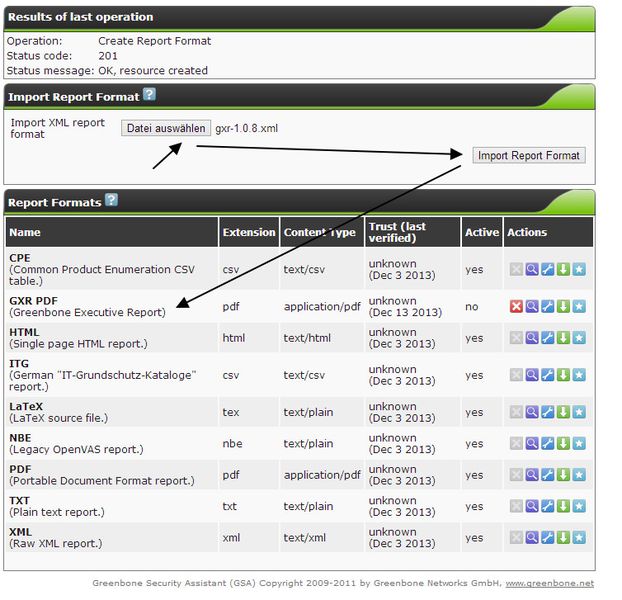Export the TXT report format

[x=563, y=506]
